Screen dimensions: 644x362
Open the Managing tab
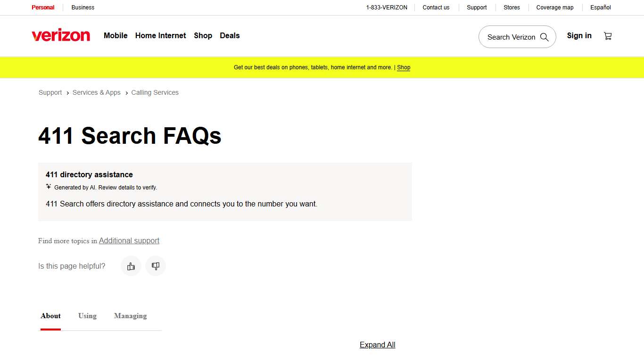[x=130, y=316]
